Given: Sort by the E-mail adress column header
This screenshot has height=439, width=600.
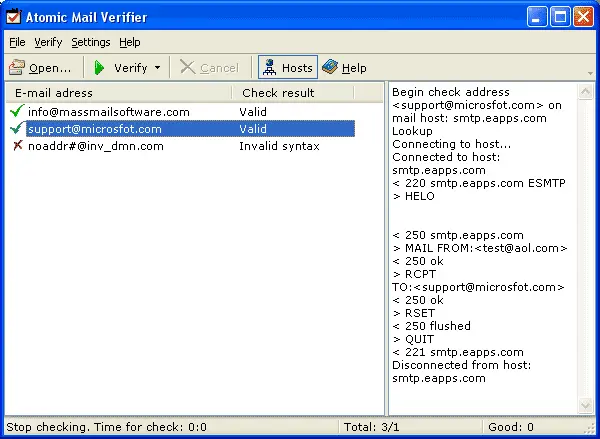Looking at the screenshot, I should click(x=118, y=93).
